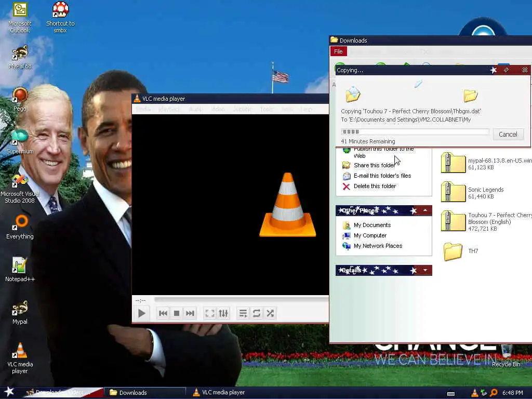Go to My Computer in Other Places
The height and width of the screenshot is (399, 532).
(370, 235)
